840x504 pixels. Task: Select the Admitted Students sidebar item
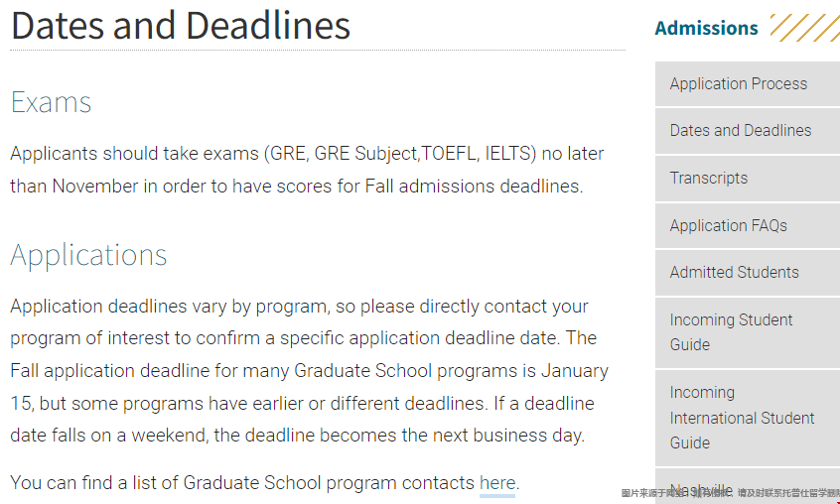click(734, 273)
